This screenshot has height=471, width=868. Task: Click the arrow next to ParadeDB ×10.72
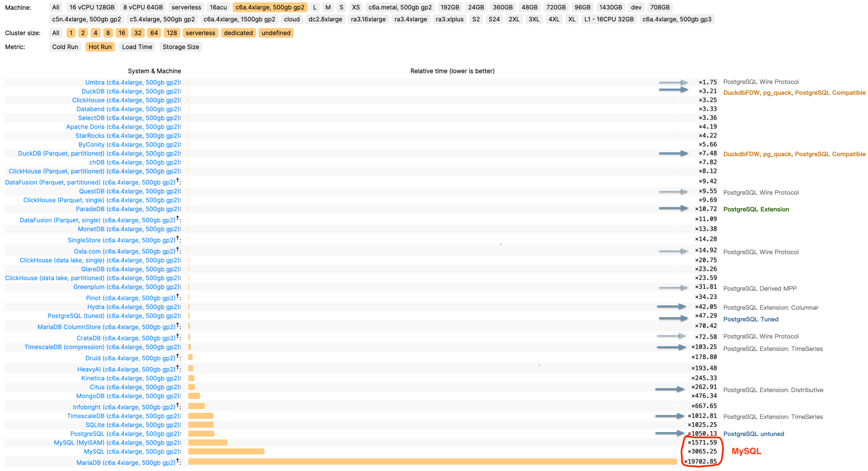point(673,209)
